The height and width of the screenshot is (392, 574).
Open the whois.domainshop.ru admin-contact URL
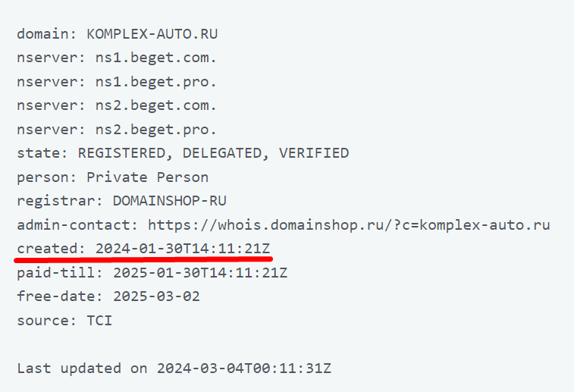click(349, 225)
